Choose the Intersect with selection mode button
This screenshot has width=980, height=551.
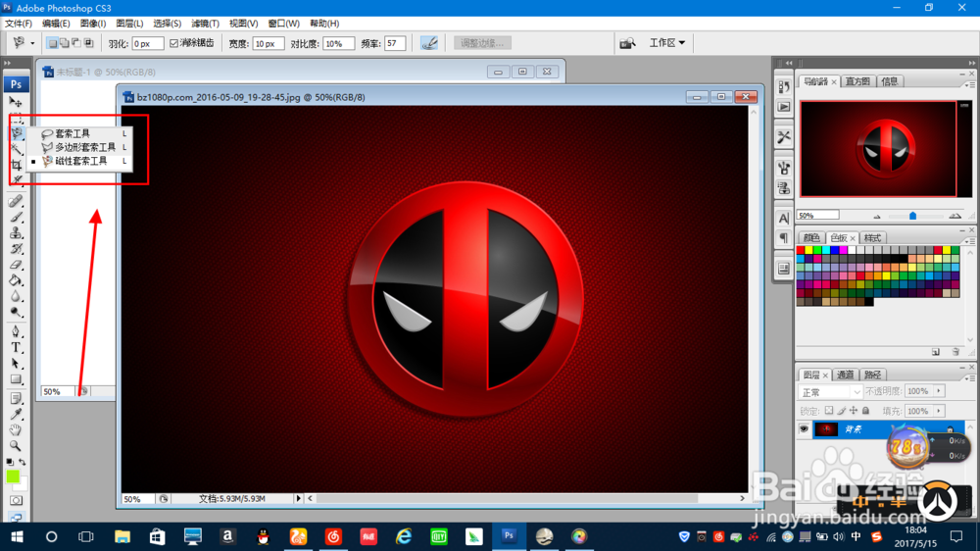[x=89, y=43]
